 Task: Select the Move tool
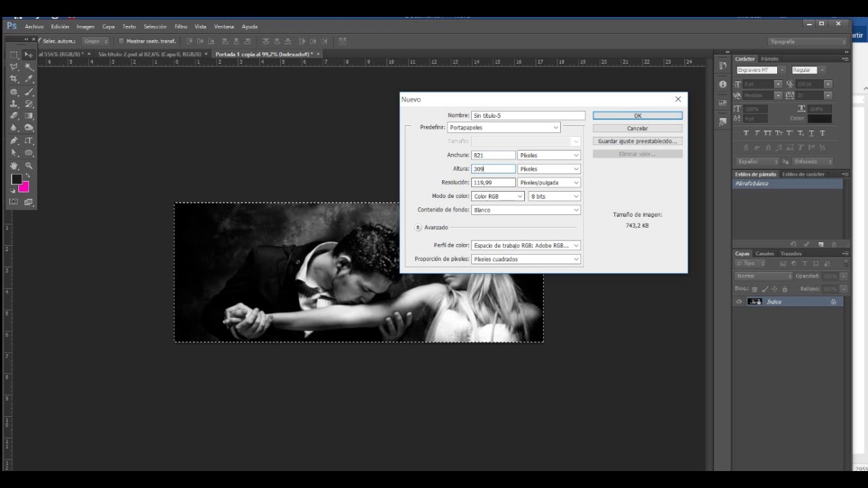[x=28, y=54]
